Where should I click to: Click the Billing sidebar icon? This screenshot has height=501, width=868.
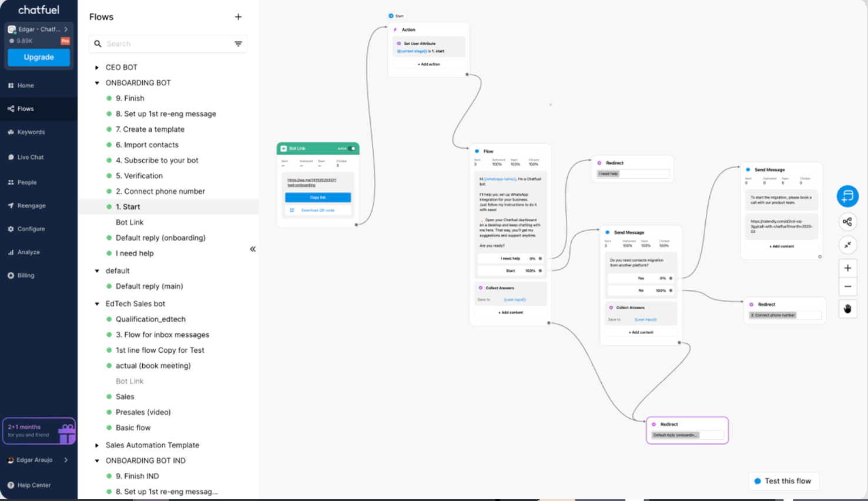pyautogui.click(x=11, y=275)
